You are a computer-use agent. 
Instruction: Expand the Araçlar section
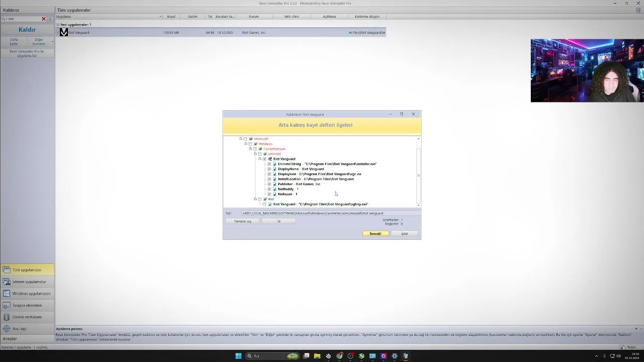pos(27,339)
